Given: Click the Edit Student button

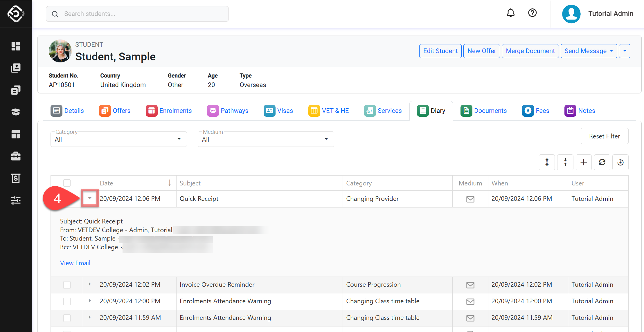Looking at the screenshot, I should (440, 51).
